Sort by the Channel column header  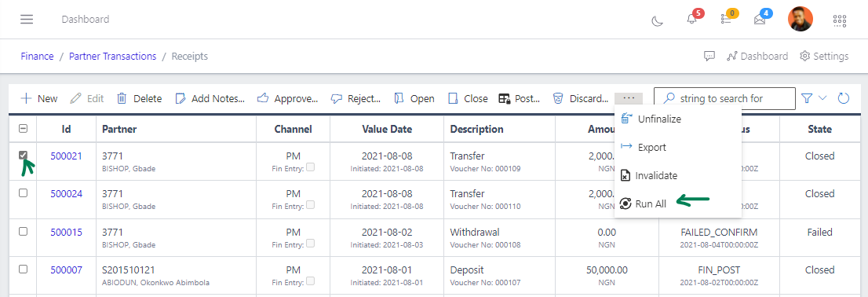click(x=293, y=129)
